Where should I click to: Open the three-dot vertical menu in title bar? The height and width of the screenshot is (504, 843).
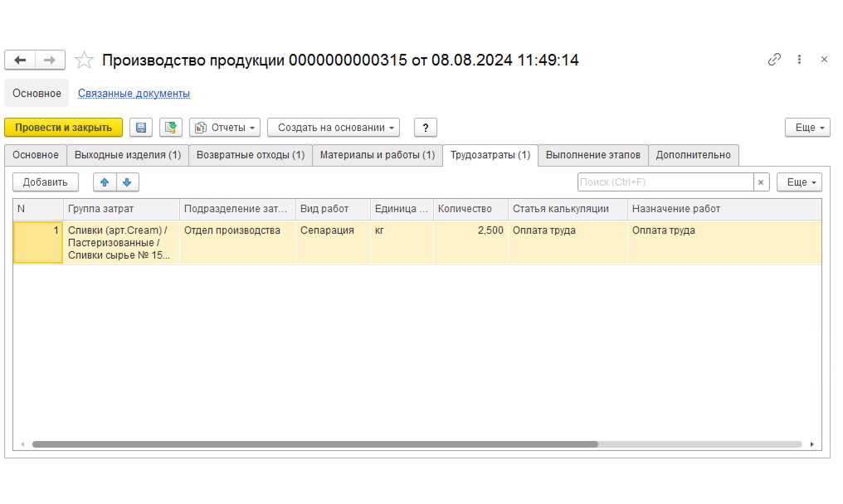pyautogui.click(x=800, y=59)
